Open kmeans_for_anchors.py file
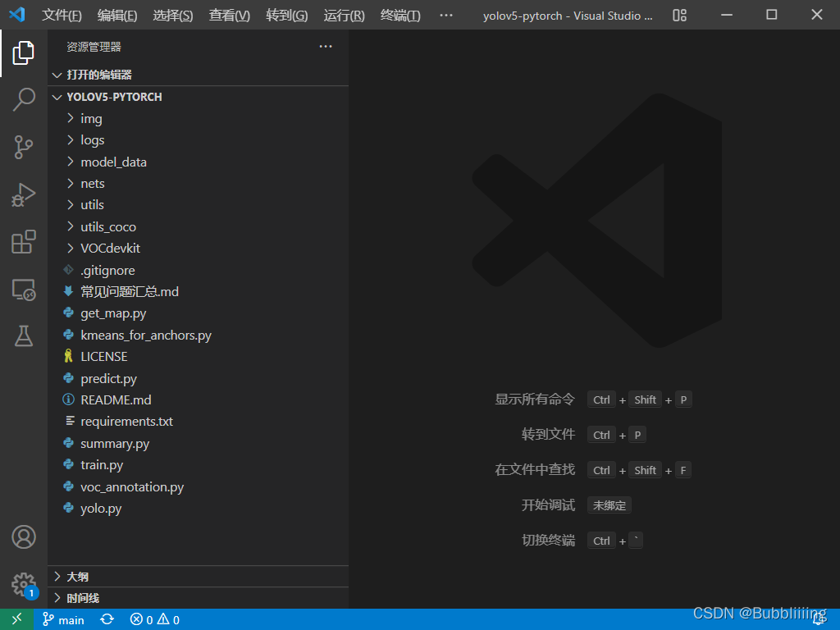Viewport: 840px width, 630px height. point(199,336)
